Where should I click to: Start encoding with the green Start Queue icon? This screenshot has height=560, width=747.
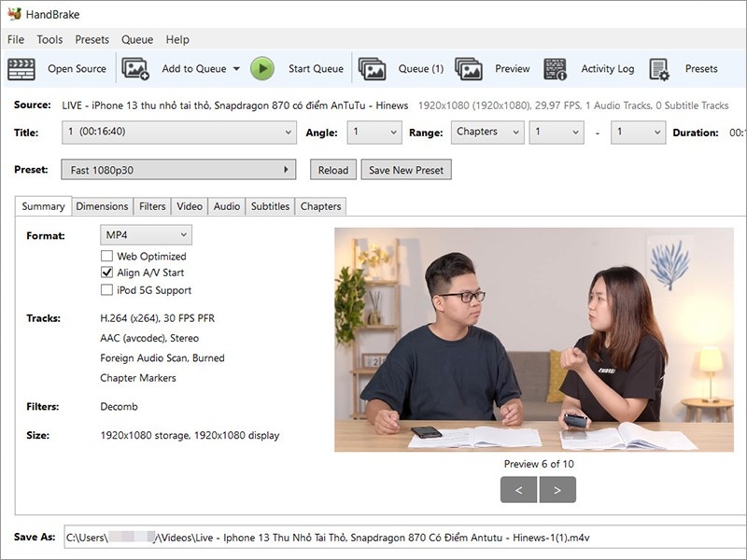tap(262, 68)
